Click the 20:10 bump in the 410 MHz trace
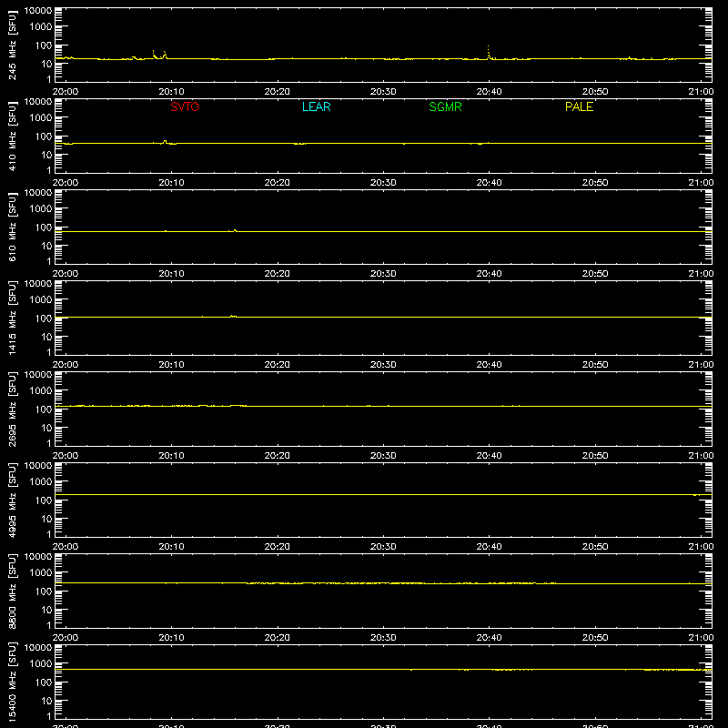 pyautogui.click(x=165, y=142)
